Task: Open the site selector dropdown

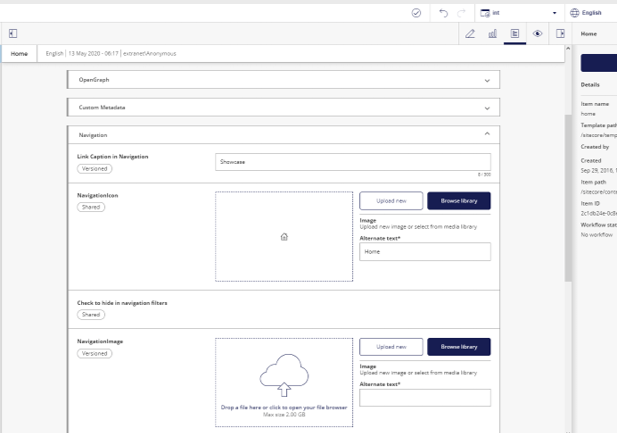Action: coord(519,13)
